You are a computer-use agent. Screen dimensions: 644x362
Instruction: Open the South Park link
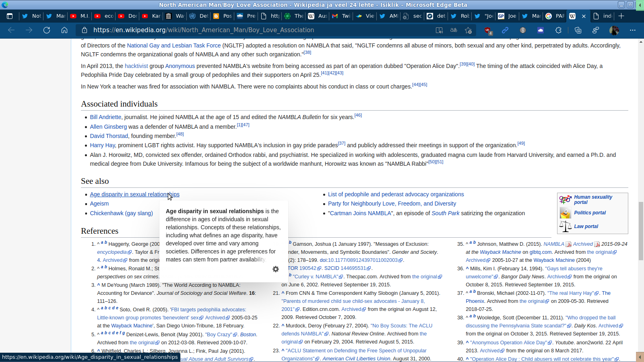[446, 213]
